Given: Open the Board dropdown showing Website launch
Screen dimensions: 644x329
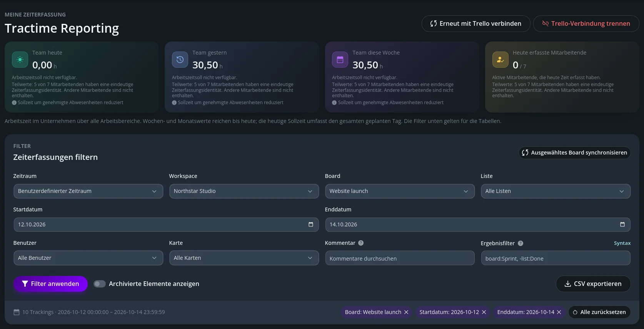Looking at the screenshot, I should pyautogui.click(x=400, y=191).
